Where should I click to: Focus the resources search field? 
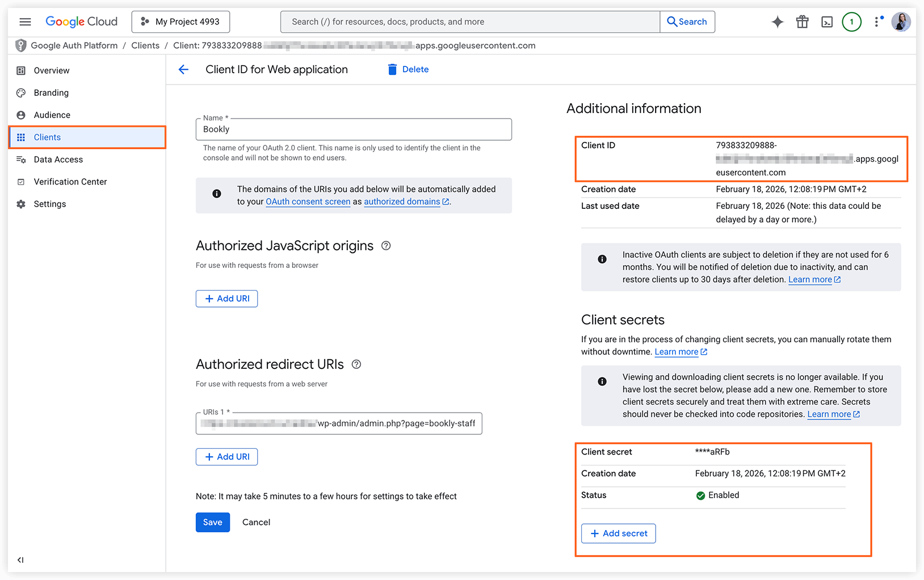[x=470, y=22]
